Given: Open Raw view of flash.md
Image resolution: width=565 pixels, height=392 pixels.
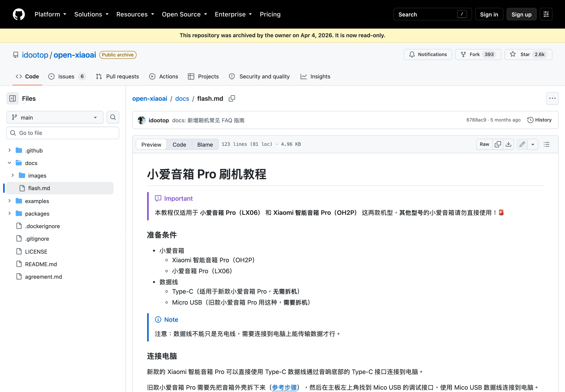Looking at the screenshot, I should click(x=484, y=144).
